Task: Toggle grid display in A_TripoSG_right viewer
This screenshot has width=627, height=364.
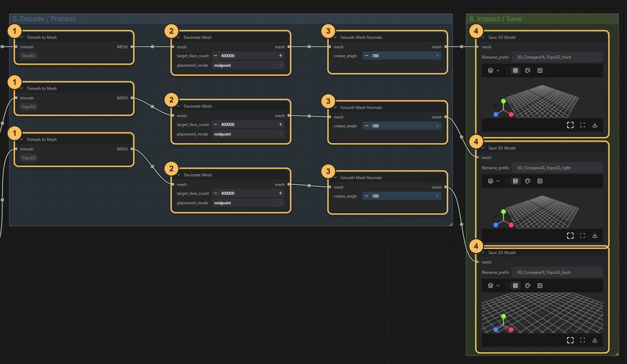Action: pyautogui.click(x=515, y=181)
